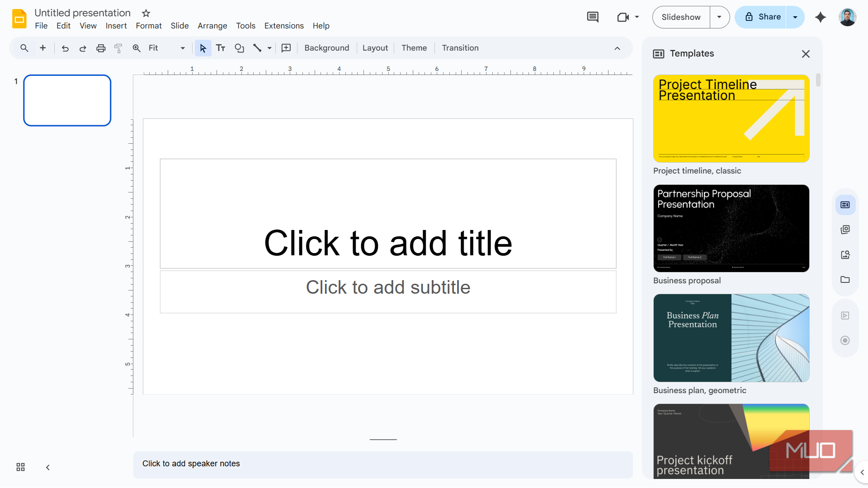Expand the line tool options
Image resolution: width=868 pixels, height=488 pixels.
click(269, 48)
